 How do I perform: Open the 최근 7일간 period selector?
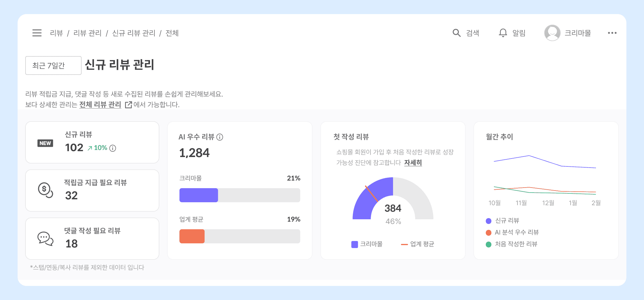pos(53,65)
